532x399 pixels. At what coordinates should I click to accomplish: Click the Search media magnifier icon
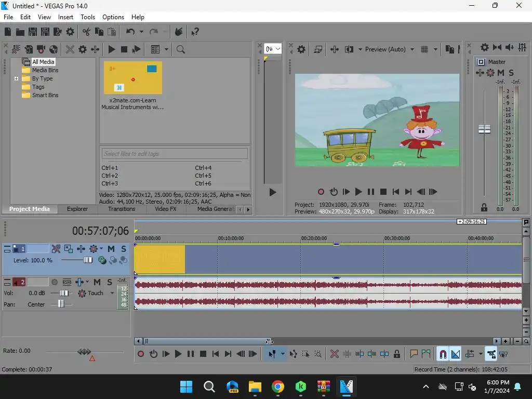pos(180,49)
